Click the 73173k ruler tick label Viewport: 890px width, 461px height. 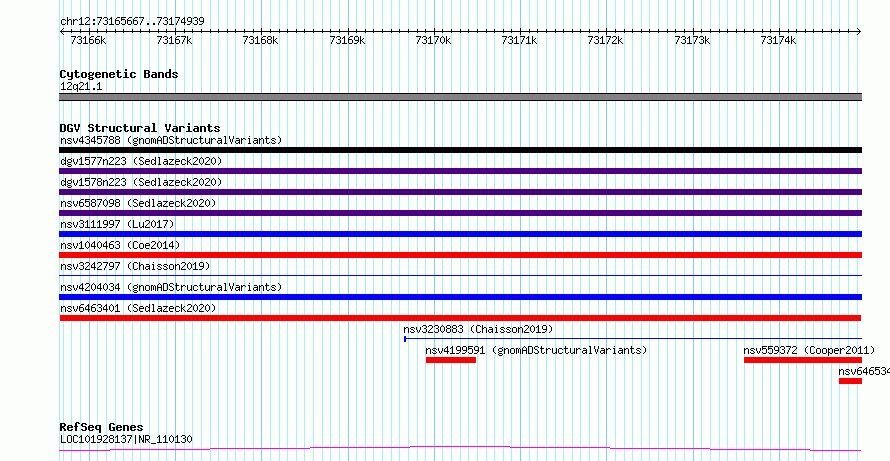click(x=692, y=40)
